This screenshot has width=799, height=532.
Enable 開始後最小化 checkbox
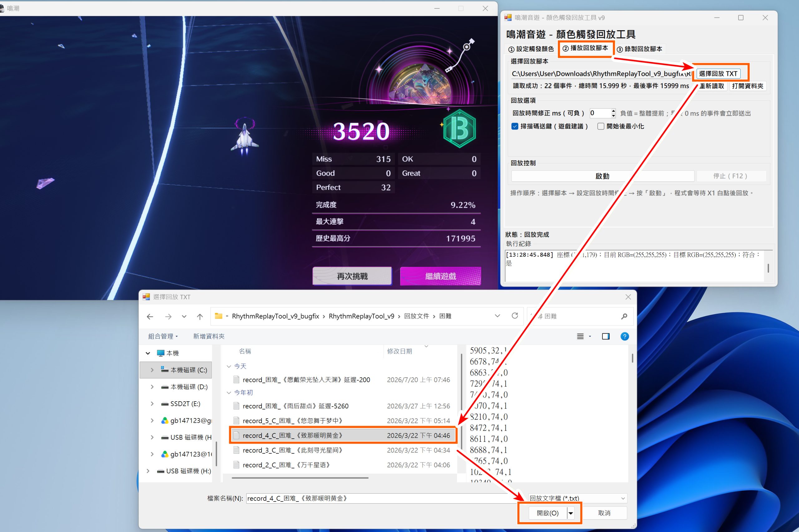(600, 126)
